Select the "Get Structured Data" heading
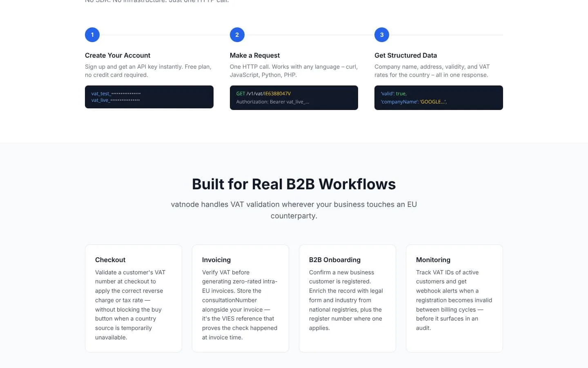The image size is (588, 368). click(405, 55)
